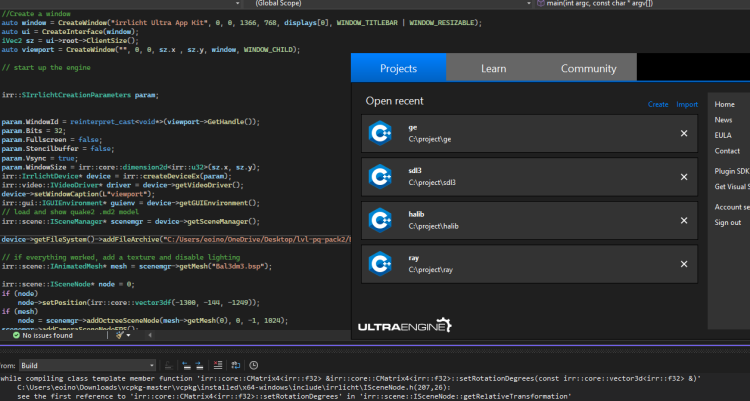Click the 'param.Fullscreen = false;' line
Viewport: 750px width, 401px height.
pos(50,140)
